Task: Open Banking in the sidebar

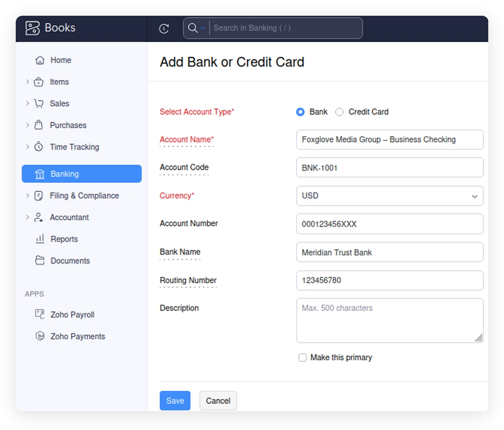Action: pyautogui.click(x=82, y=174)
